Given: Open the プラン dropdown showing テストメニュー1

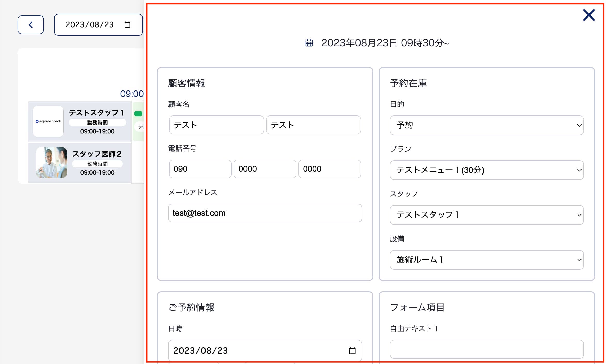Looking at the screenshot, I should pos(487,170).
